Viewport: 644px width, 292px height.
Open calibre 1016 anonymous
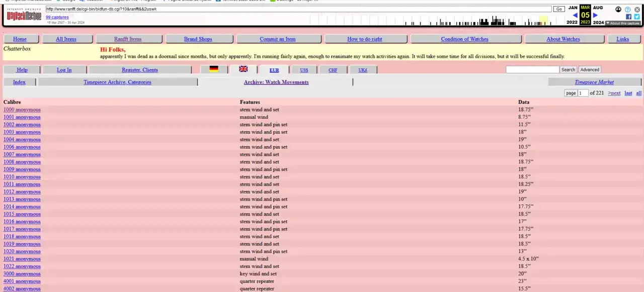(22, 222)
